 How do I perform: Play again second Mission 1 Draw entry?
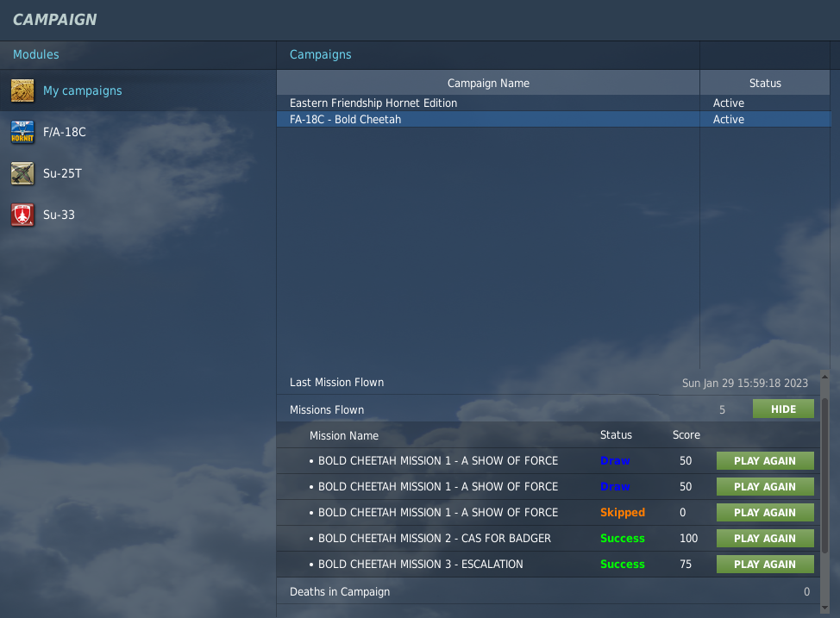coord(765,487)
